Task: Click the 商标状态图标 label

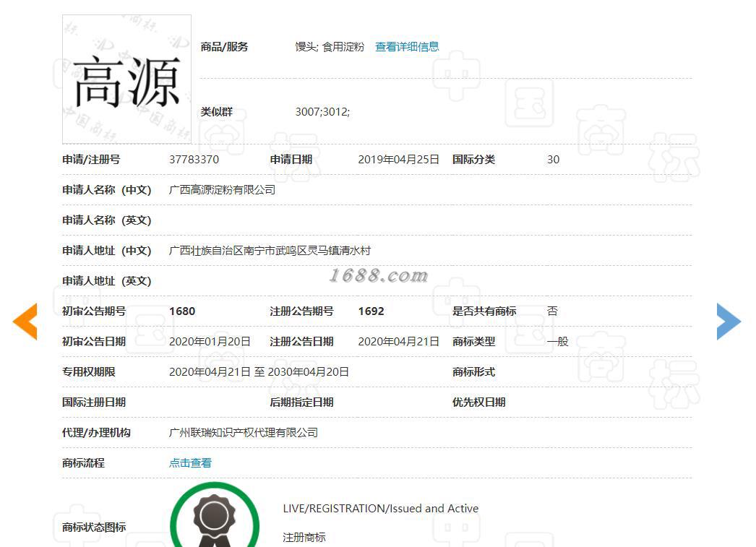Action: pyautogui.click(x=94, y=527)
